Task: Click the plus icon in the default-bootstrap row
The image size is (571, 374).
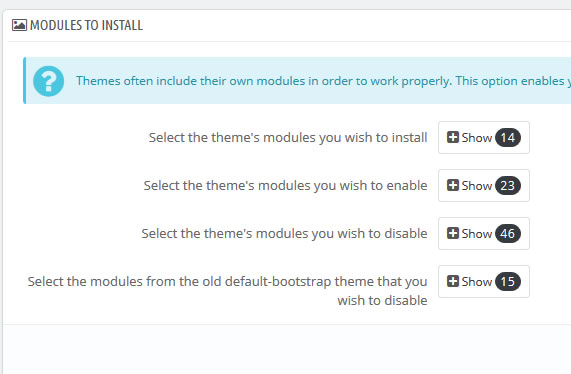Action: point(453,281)
